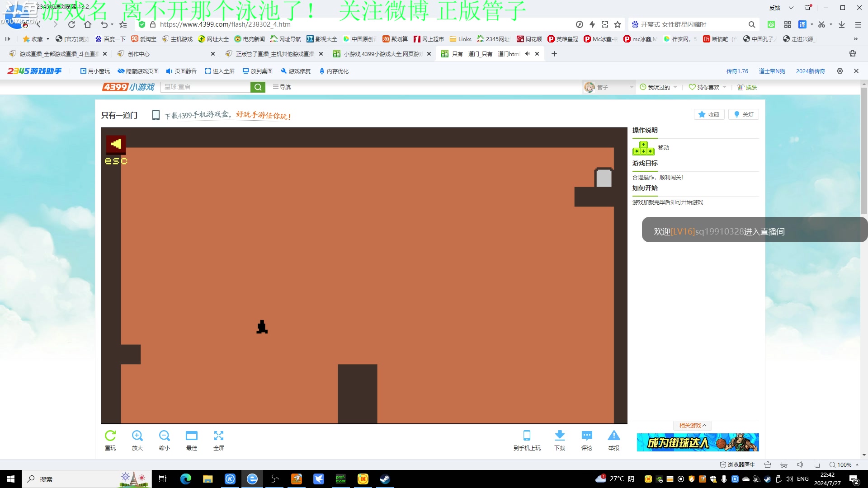Go to the browser home page icon
Image resolution: width=868 pixels, height=488 pixels.
tap(88, 24)
